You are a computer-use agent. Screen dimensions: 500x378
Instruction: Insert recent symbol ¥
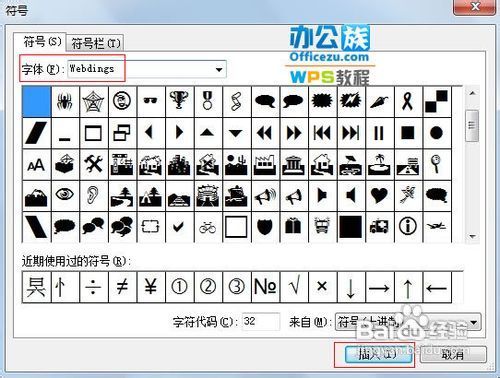pos(150,287)
